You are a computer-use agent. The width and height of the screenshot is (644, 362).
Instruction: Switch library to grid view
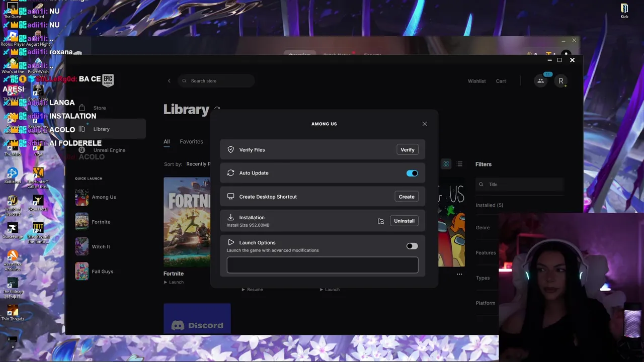(x=446, y=164)
